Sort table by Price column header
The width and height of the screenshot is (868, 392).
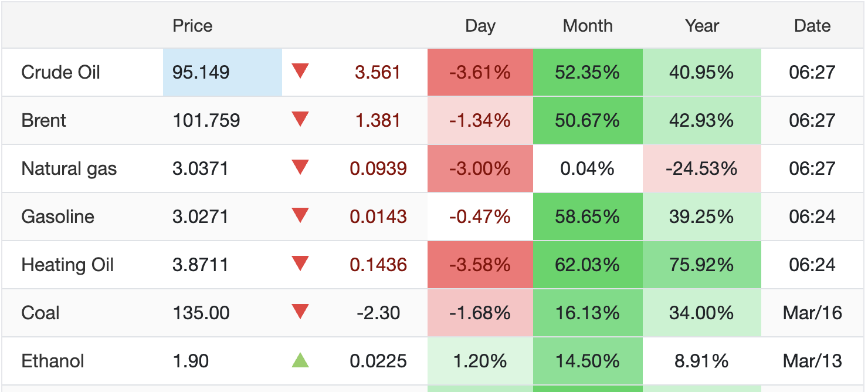point(192,26)
